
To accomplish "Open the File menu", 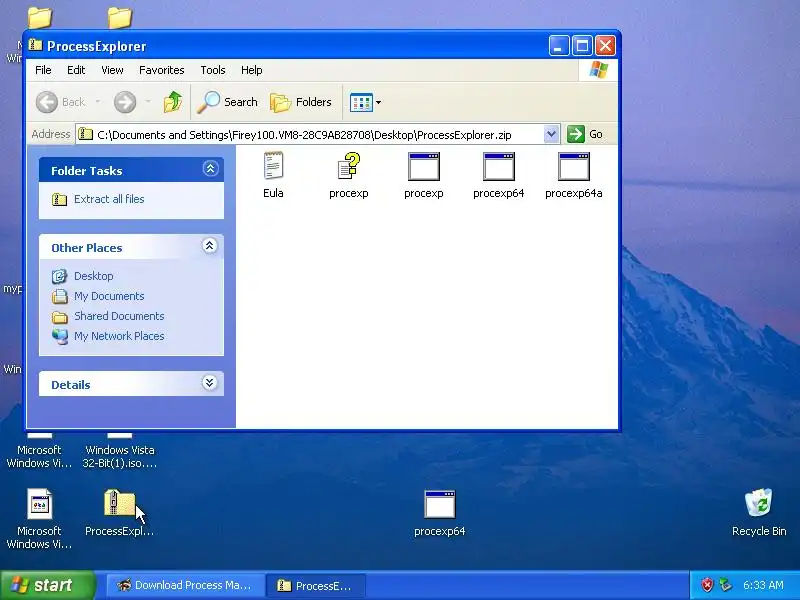I will pos(43,70).
